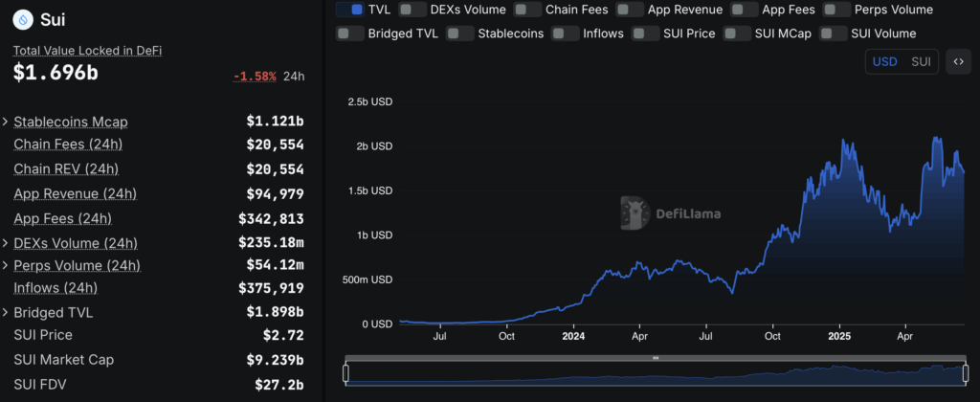Enable the Perps Volume toggle
980x402 pixels.
(x=836, y=10)
